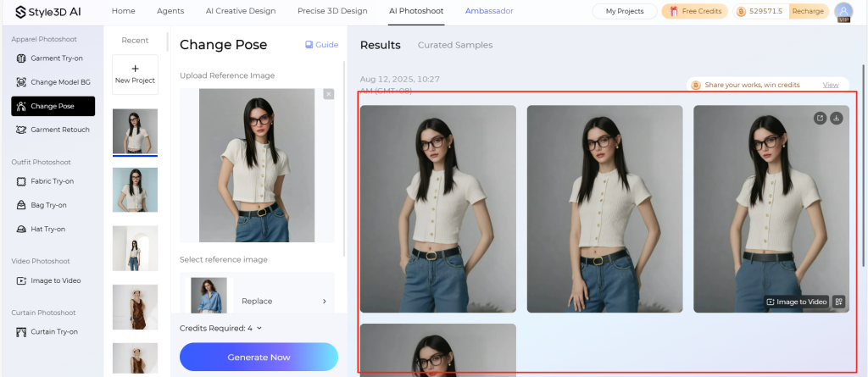Visit the Ambassador page
This screenshot has height=377, width=868.
(489, 11)
